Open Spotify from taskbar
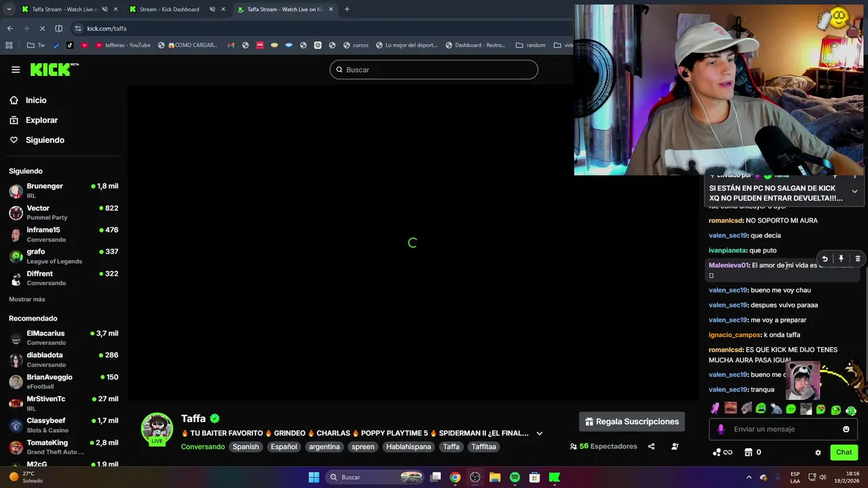The height and width of the screenshot is (488, 868). coord(515,477)
